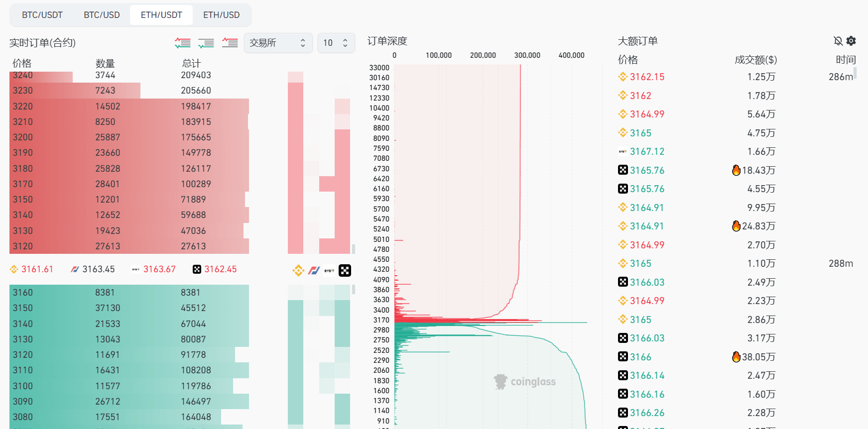Click large order price 3162.15

tap(647, 77)
